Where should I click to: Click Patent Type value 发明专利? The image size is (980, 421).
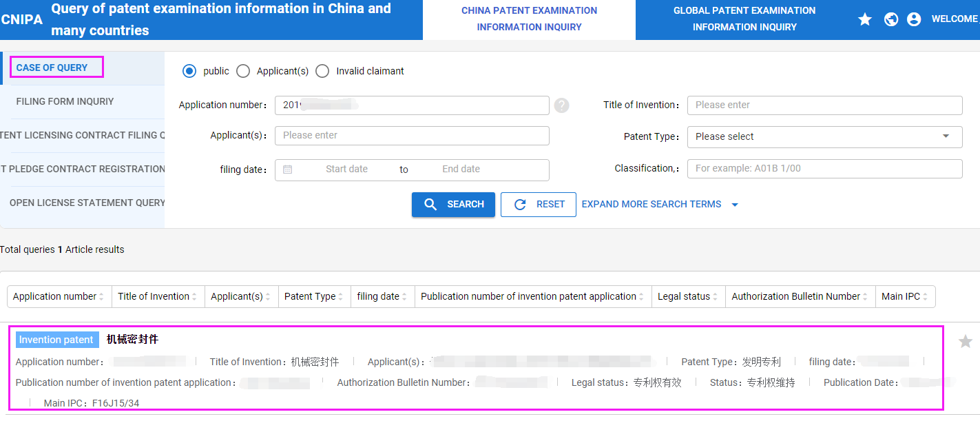(761, 362)
